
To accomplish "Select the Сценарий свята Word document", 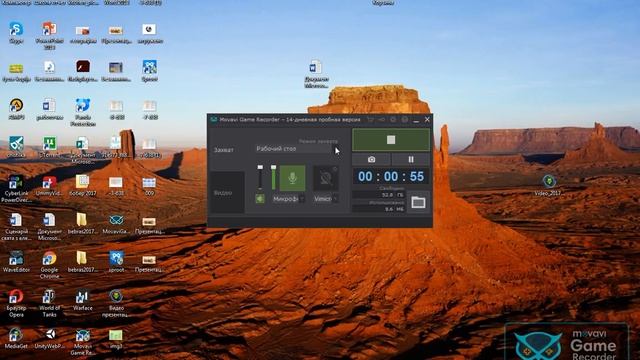I will 16,227.
